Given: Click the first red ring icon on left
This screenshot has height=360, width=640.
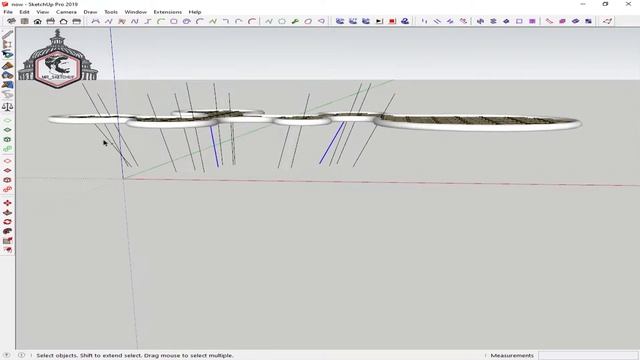Looking at the screenshot, I should [x=7, y=161].
